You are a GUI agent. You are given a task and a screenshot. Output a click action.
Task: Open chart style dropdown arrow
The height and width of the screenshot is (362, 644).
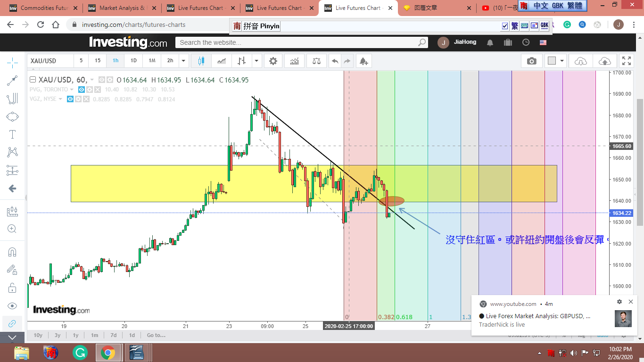click(x=256, y=61)
